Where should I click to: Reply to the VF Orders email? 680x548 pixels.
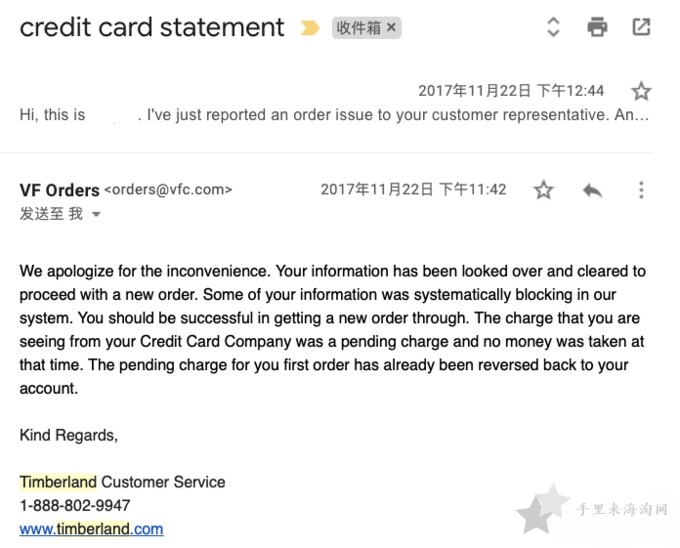tap(592, 190)
